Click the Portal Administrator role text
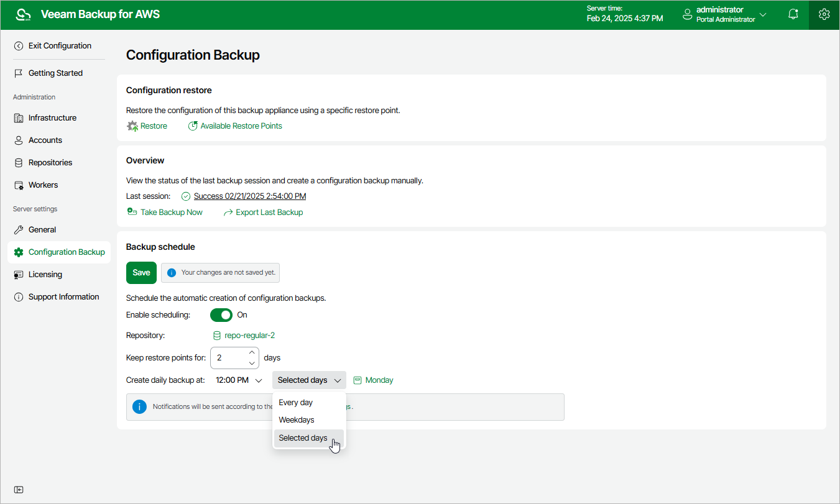Viewport: 840px width, 504px height. tap(726, 20)
